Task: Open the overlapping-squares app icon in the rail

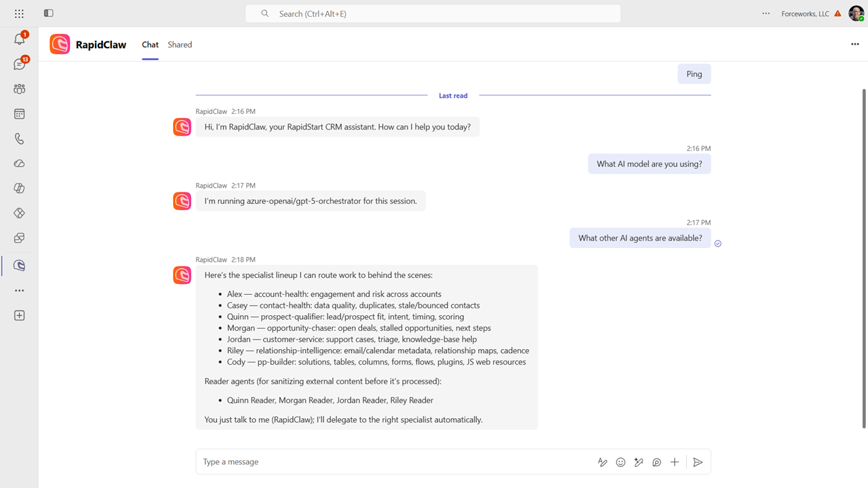Action: pyautogui.click(x=19, y=239)
